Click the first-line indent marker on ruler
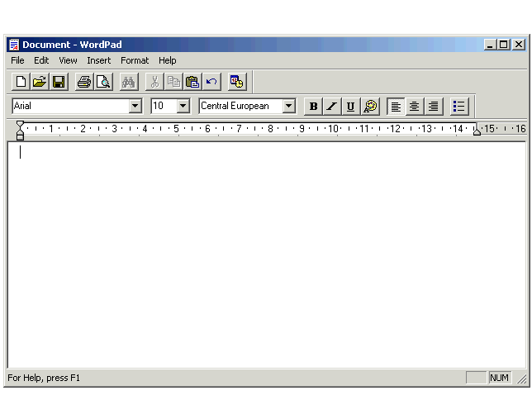 [20, 124]
